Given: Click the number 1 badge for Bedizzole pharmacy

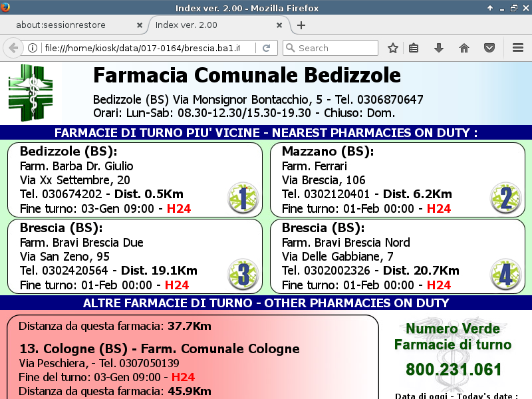Looking at the screenshot, I should tap(243, 198).
